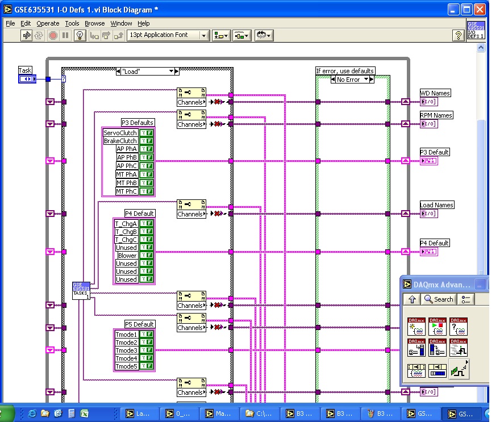Click the Task enum control terminal
Viewport: 504px width, 422px height.
pyautogui.click(x=27, y=79)
